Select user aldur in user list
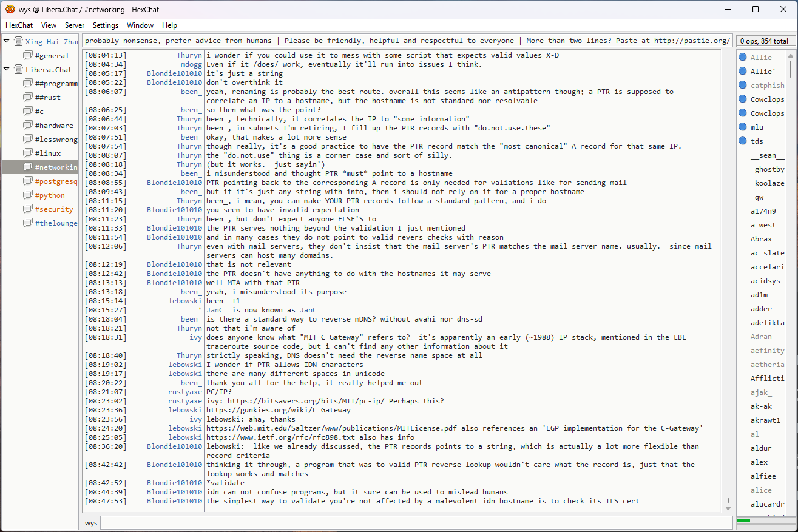The width and height of the screenshot is (798, 532). [762, 448]
